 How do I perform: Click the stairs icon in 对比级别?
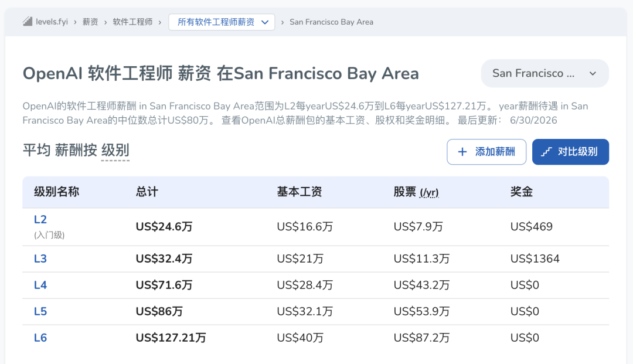tap(546, 152)
